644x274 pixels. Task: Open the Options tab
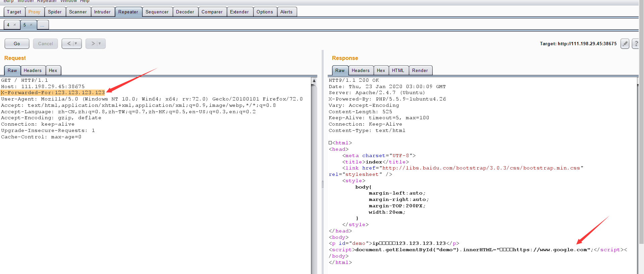pos(265,12)
